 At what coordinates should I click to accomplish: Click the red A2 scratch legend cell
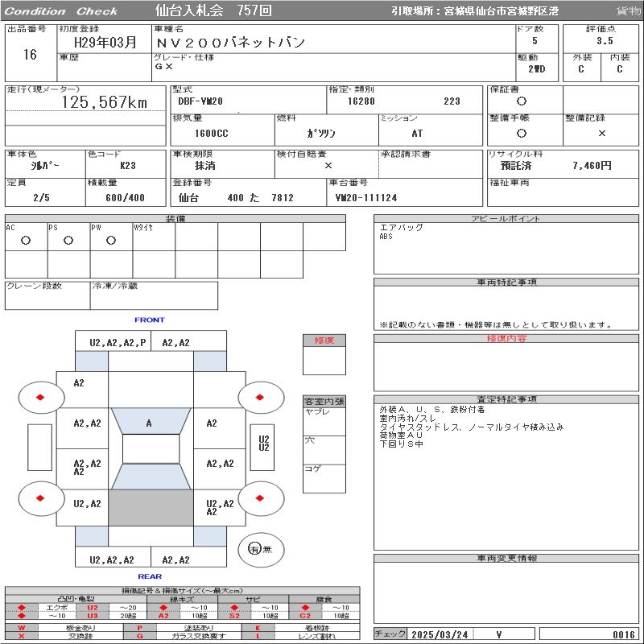163,616
